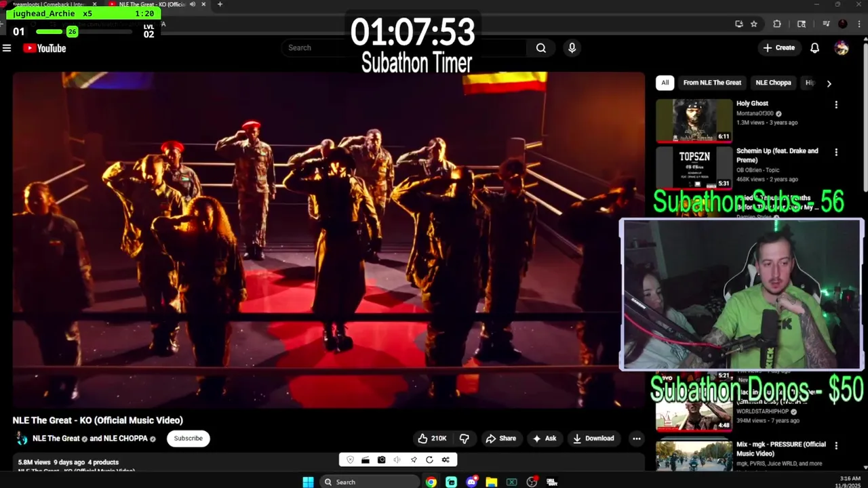Screen dimensions: 868x488
Task: Open a new browser tab
Action: point(220,4)
